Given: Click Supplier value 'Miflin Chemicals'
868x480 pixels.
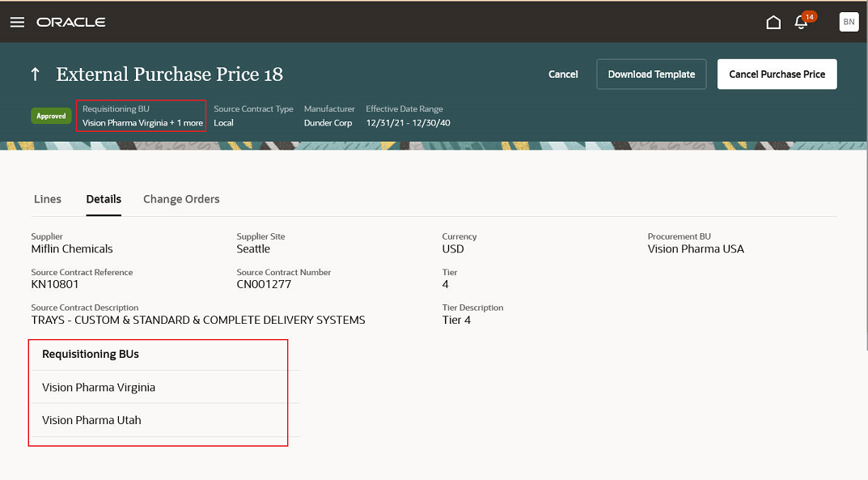Looking at the screenshot, I should [72, 249].
